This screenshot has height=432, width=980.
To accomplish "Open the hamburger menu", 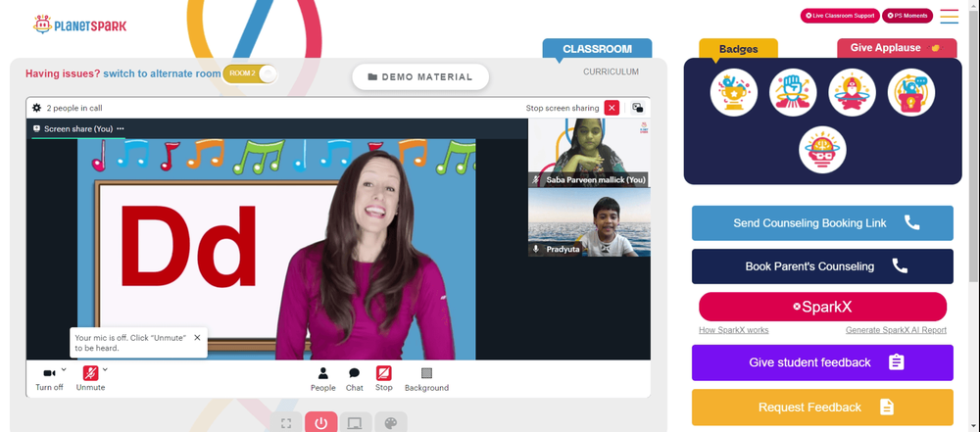I will tap(949, 17).
